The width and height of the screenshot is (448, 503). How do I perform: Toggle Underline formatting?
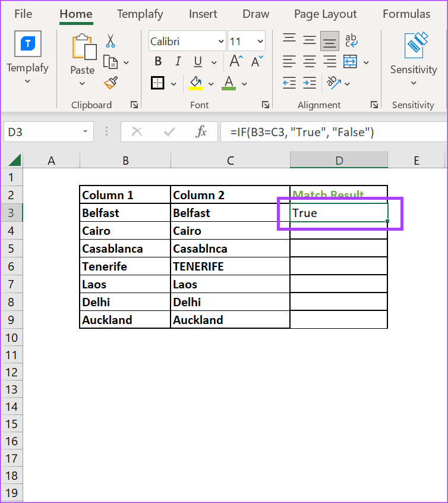point(198,62)
